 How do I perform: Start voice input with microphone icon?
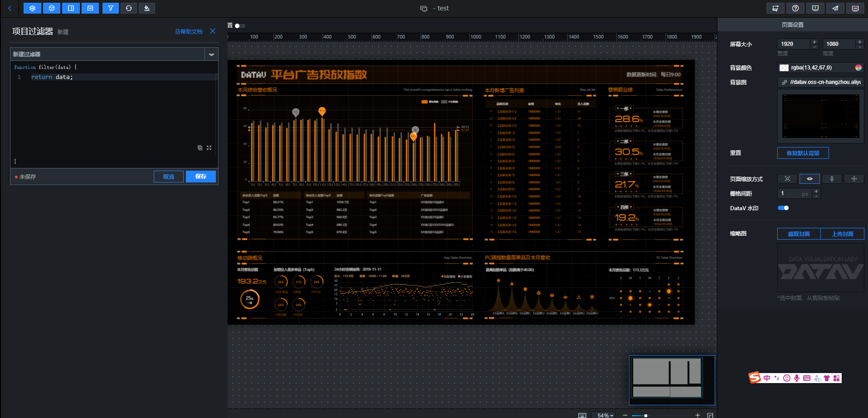(x=797, y=378)
